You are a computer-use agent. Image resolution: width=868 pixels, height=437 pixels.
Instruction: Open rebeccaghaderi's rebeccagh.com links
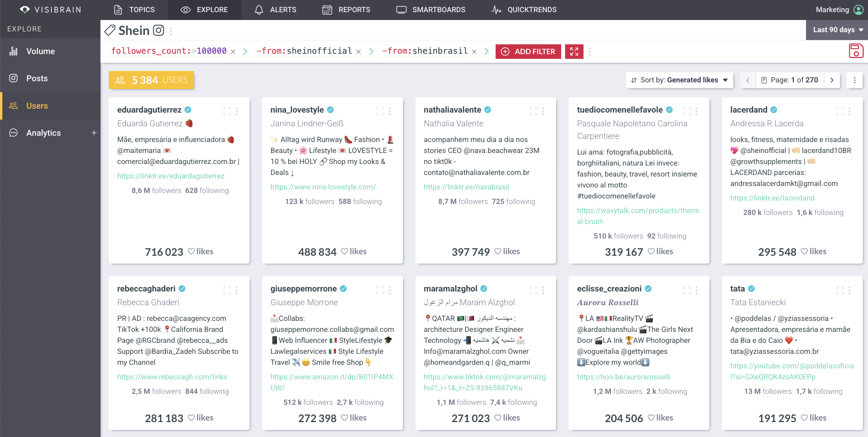172,377
